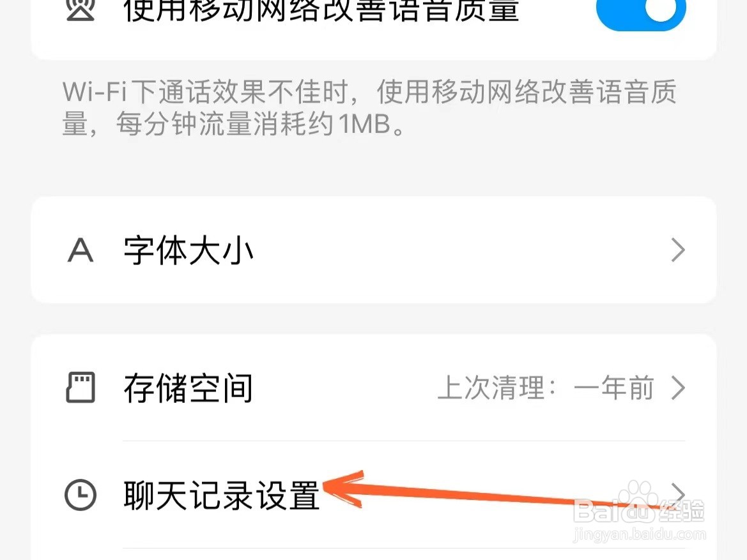Viewport: 747px width, 560px height.
Task: Select the 使用移动网络改善语音质量 label
Action: pyautogui.click(x=321, y=10)
